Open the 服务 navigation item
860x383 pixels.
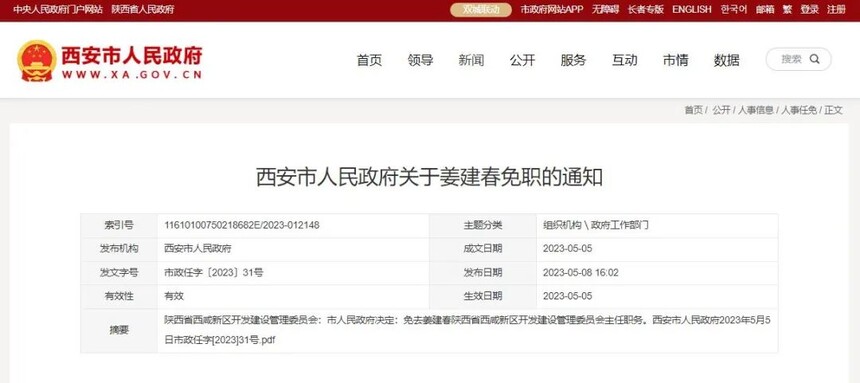tap(573, 60)
